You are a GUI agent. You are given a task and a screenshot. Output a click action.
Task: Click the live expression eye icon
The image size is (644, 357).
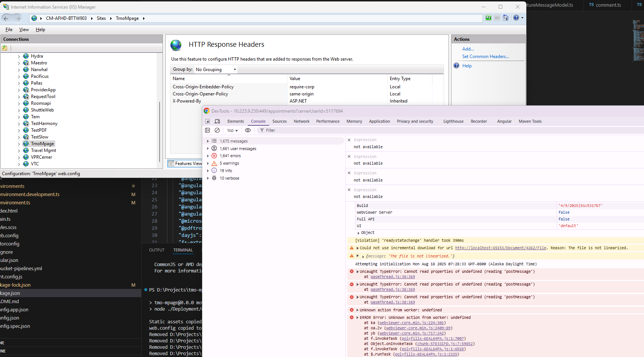coord(247,130)
